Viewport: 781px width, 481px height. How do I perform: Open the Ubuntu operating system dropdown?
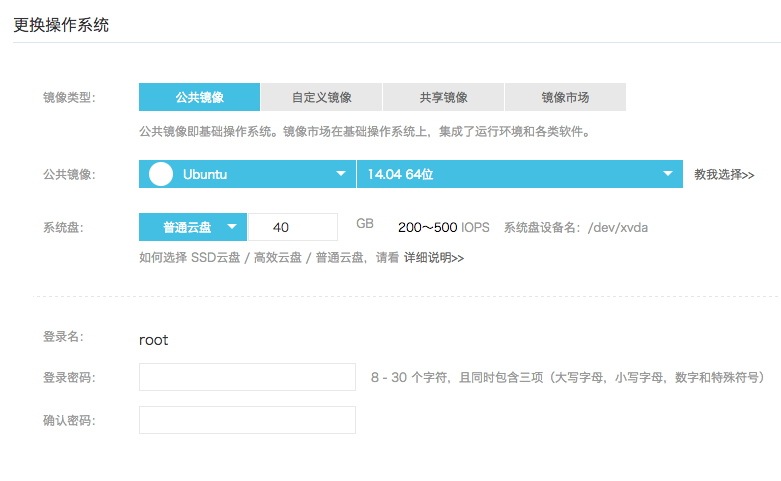(247, 174)
